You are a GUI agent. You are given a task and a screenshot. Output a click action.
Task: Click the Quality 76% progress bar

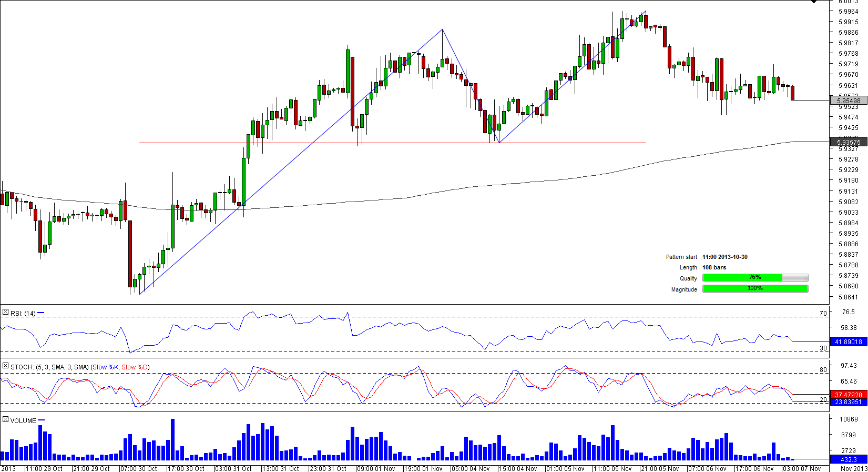pos(755,278)
